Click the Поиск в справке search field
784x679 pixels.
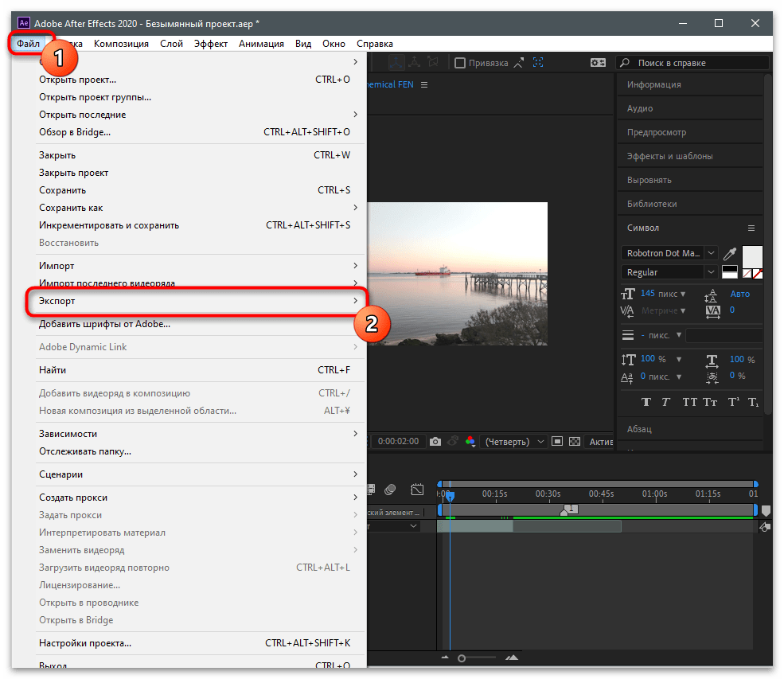tap(692, 63)
